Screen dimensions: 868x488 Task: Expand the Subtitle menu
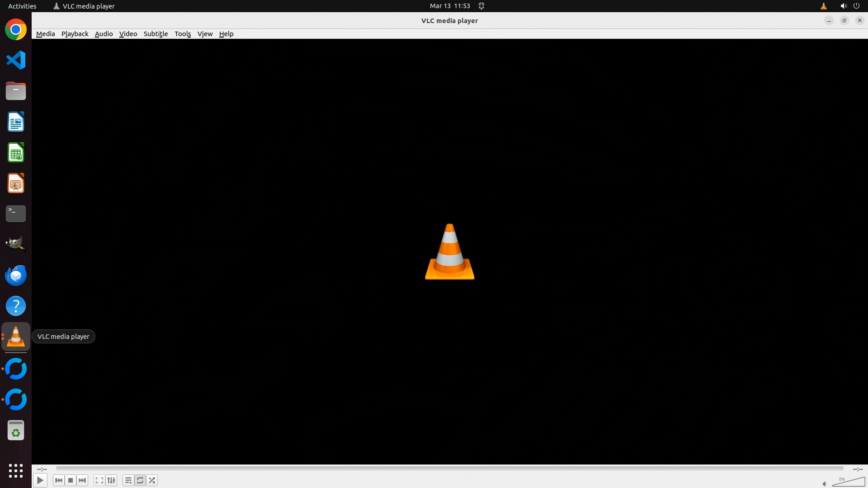(x=156, y=34)
